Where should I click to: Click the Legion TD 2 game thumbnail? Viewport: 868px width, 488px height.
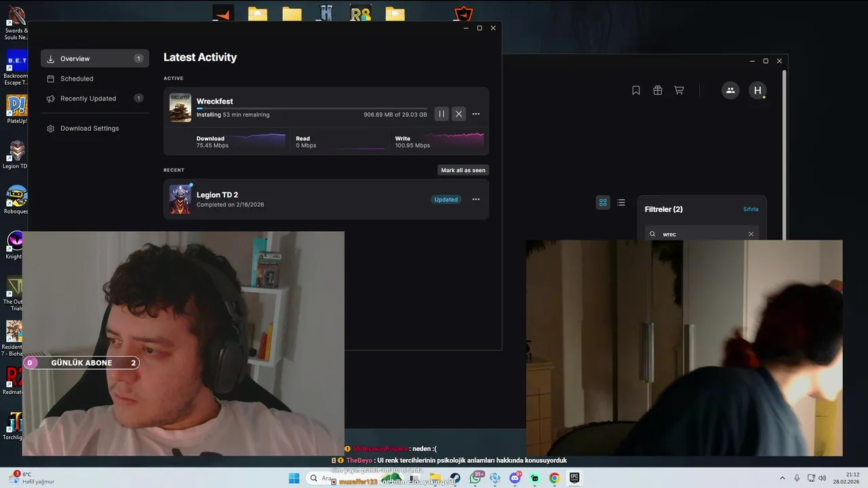(x=180, y=199)
